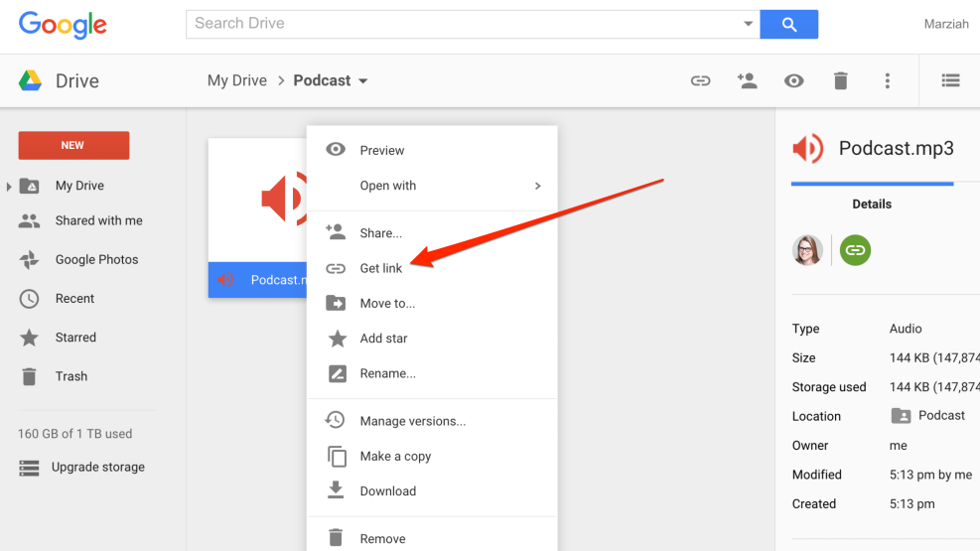The image size is (980, 551).
Task: Switch to list view layout
Action: (950, 81)
